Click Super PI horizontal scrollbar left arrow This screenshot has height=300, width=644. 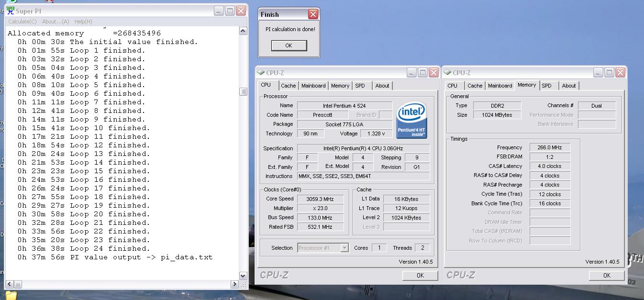click(9, 284)
